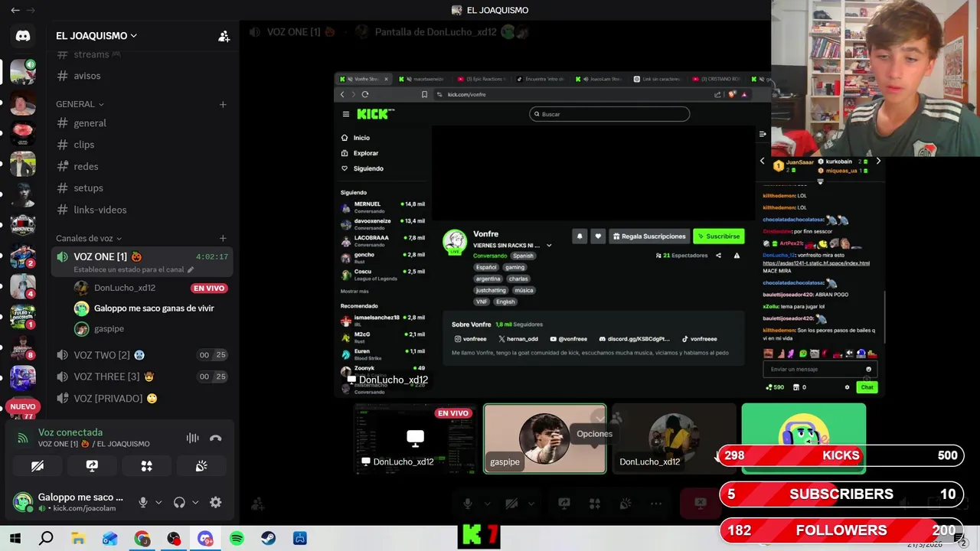This screenshot has width=980, height=551.
Task: Click Suscribirse green button
Action: pos(718,236)
